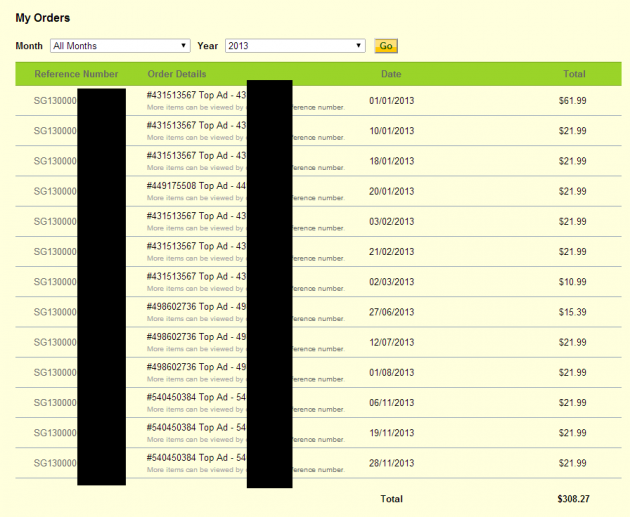Open reference number of the 28/11/2013 order

click(55, 463)
